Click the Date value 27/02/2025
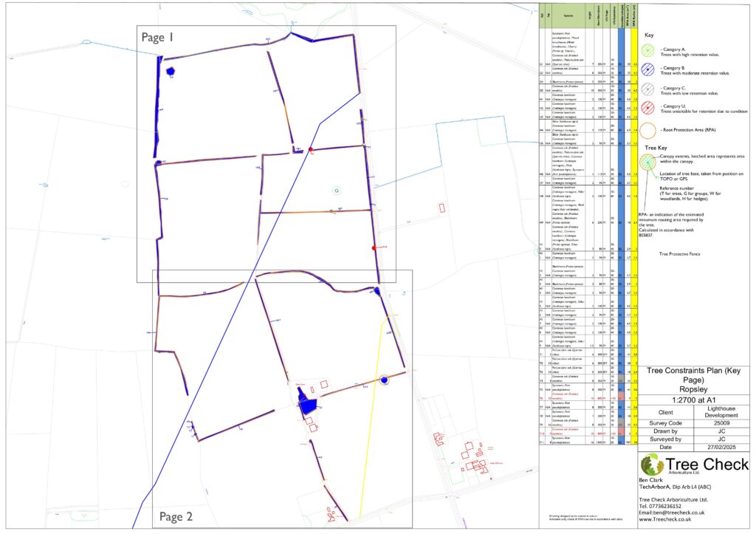The height and width of the screenshot is (534, 756). pyautogui.click(x=726, y=447)
